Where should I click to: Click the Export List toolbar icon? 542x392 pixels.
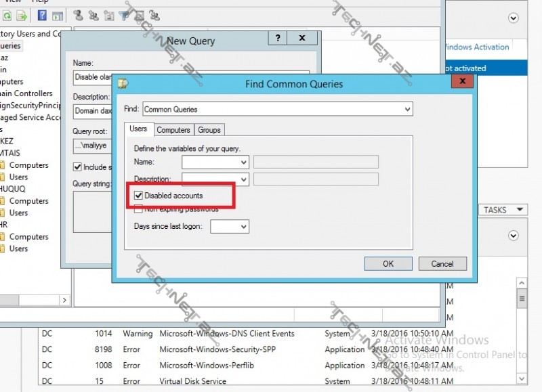pos(22,15)
